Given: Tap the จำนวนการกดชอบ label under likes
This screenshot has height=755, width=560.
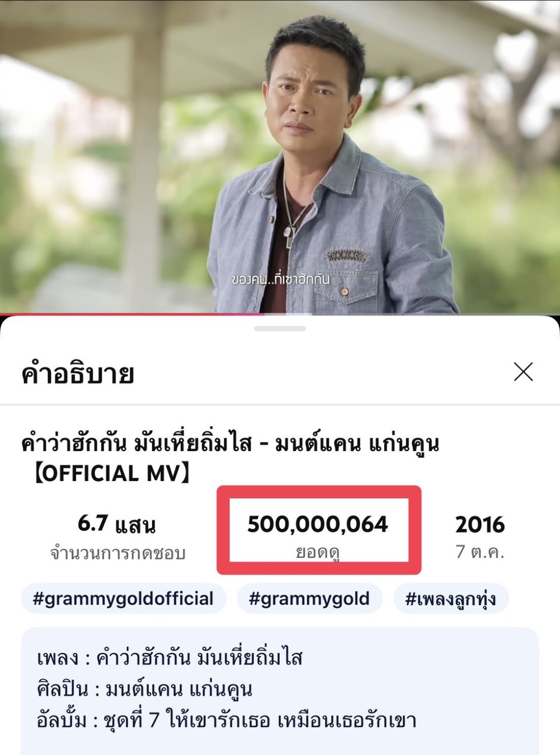Looking at the screenshot, I should coord(118,553).
